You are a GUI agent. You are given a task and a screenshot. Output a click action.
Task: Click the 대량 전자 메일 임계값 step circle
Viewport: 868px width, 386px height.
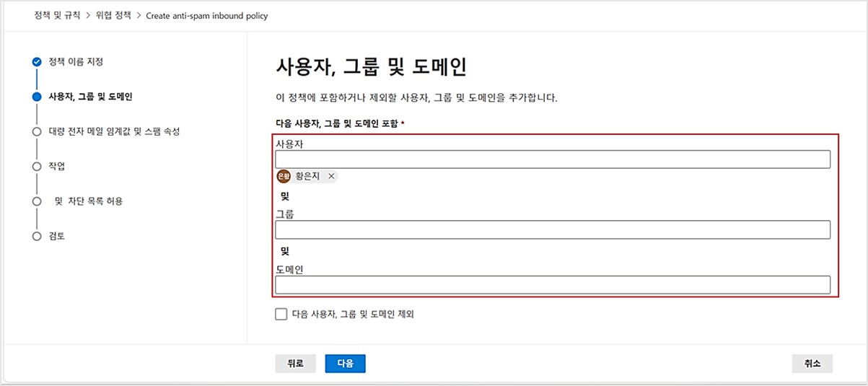tap(37, 131)
